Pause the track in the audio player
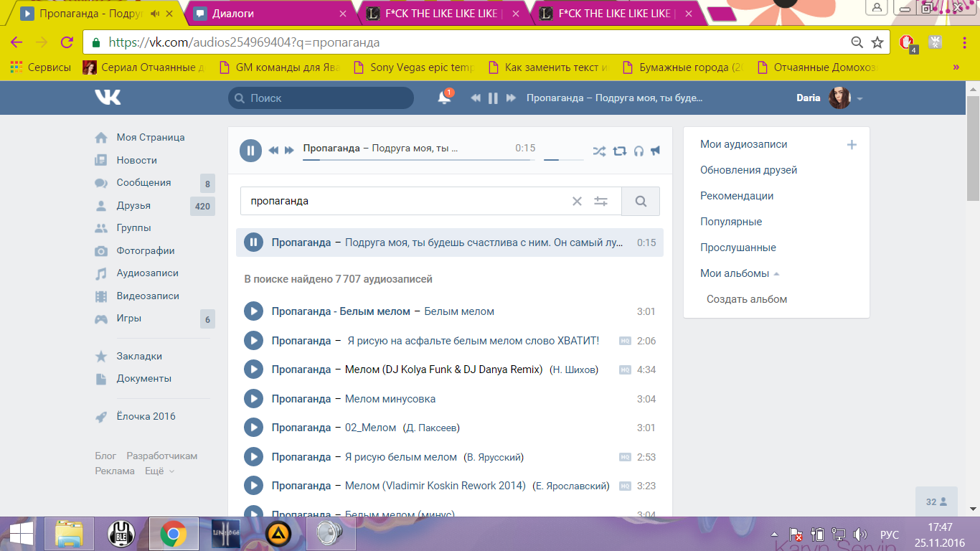This screenshot has height=551, width=980. pos(250,150)
